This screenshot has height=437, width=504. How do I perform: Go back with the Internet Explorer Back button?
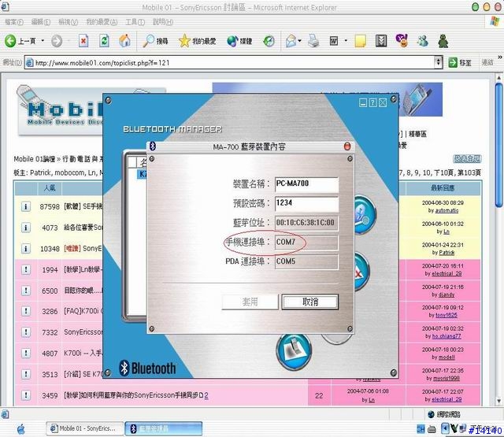click(x=20, y=41)
